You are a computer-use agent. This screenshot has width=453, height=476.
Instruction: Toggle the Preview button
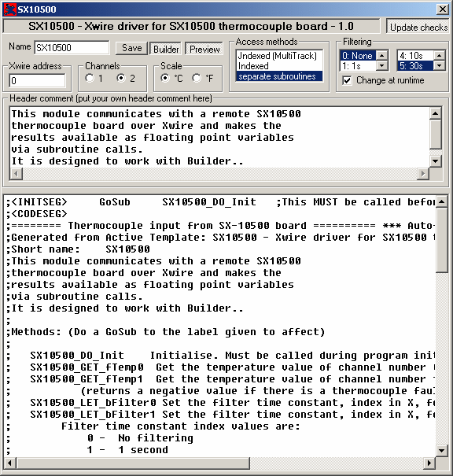point(204,49)
